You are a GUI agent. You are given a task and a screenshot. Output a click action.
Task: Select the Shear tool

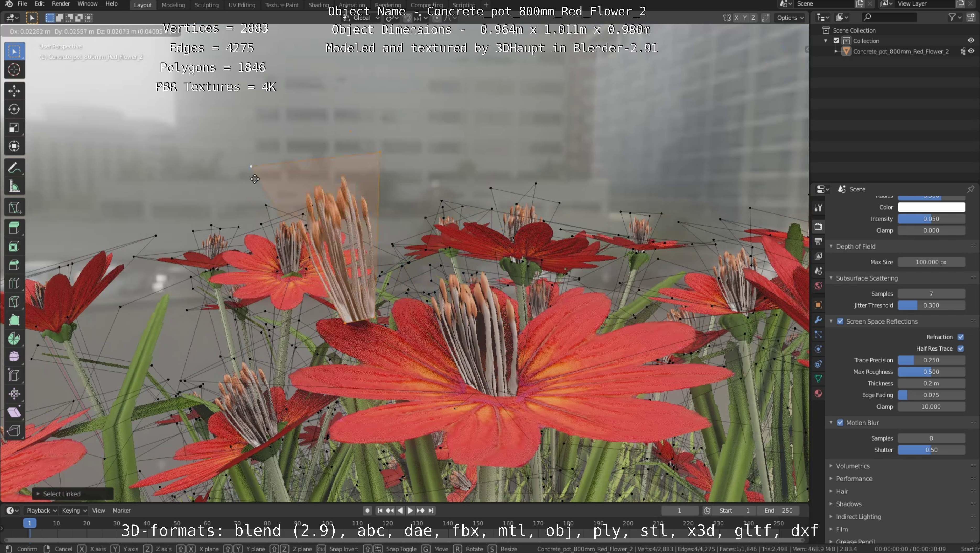click(14, 412)
